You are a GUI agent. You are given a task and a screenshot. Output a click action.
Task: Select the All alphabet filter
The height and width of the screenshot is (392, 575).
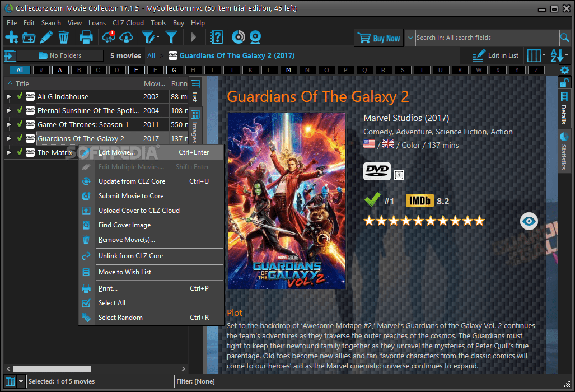[20, 70]
